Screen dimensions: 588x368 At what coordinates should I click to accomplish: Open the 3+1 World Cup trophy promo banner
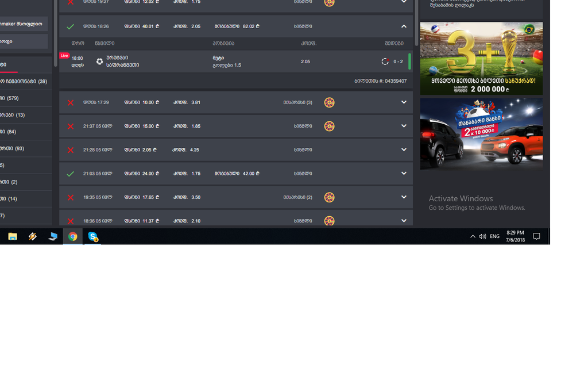pyautogui.click(x=481, y=58)
